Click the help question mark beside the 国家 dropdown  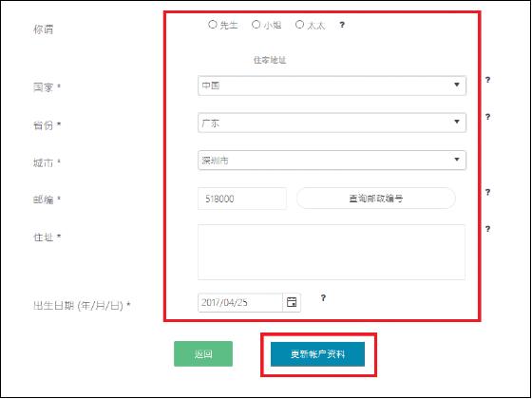pos(487,80)
